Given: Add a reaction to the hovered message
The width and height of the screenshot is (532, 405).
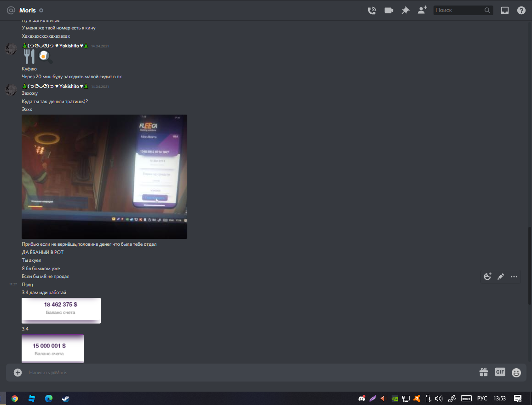Looking at the screenshot, I should (x=488, y=277).
